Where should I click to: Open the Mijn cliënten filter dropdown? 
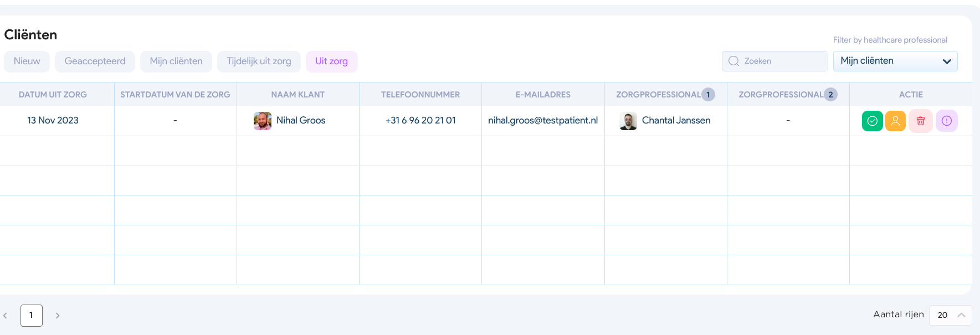coord(895,61)
